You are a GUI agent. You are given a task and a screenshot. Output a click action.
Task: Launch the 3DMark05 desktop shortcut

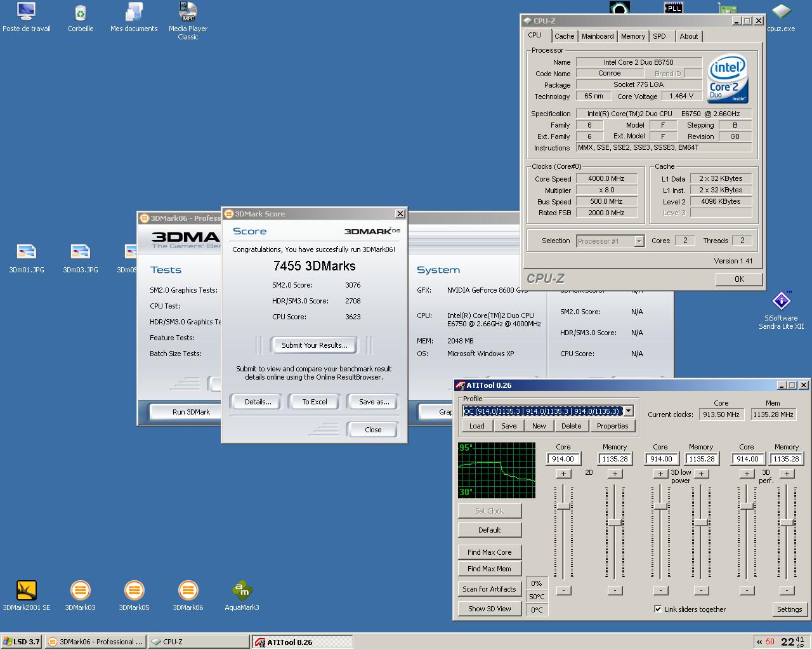click(x=134, y=595)
